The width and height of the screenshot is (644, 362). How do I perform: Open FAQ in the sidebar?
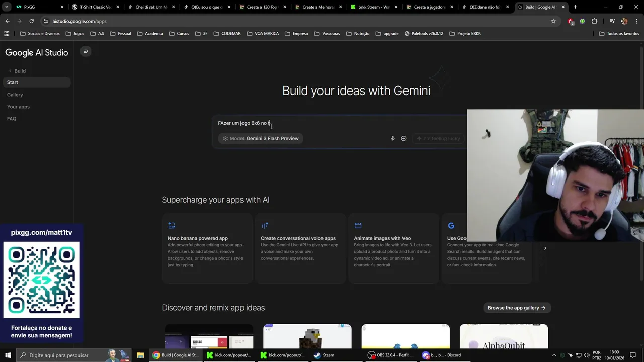point(12,119)
